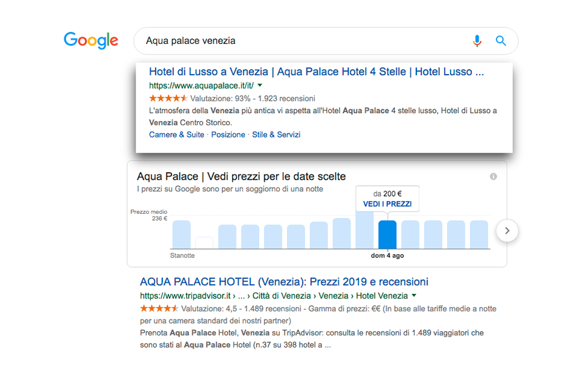Screen dimensions: 588x380
Task: Click VEDI I PREZZI in the price tooltip
Action: pos(387,203)
